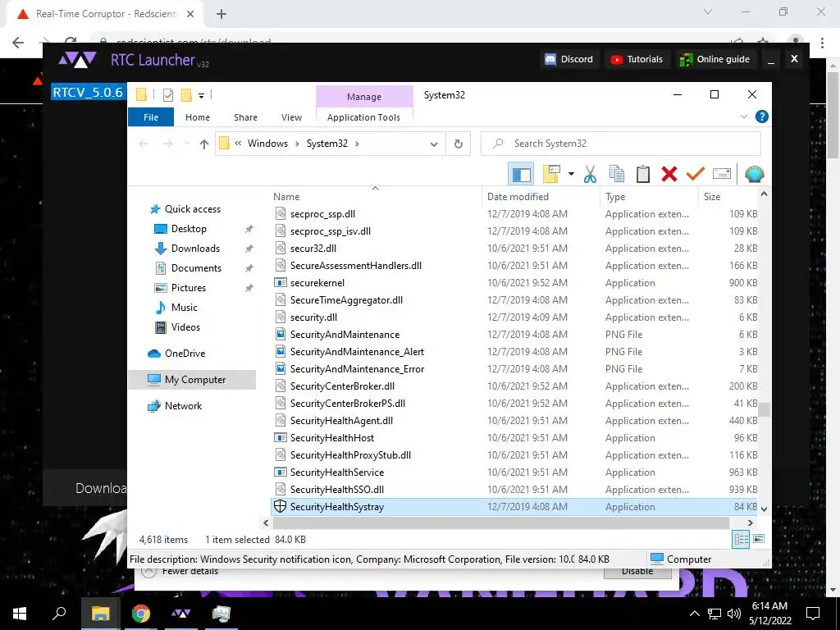Image resolution: width=840 pixels, height=630 pixels.
Task: Open Discord link in RTC Launcher
Action: click(x=568, y=59)
